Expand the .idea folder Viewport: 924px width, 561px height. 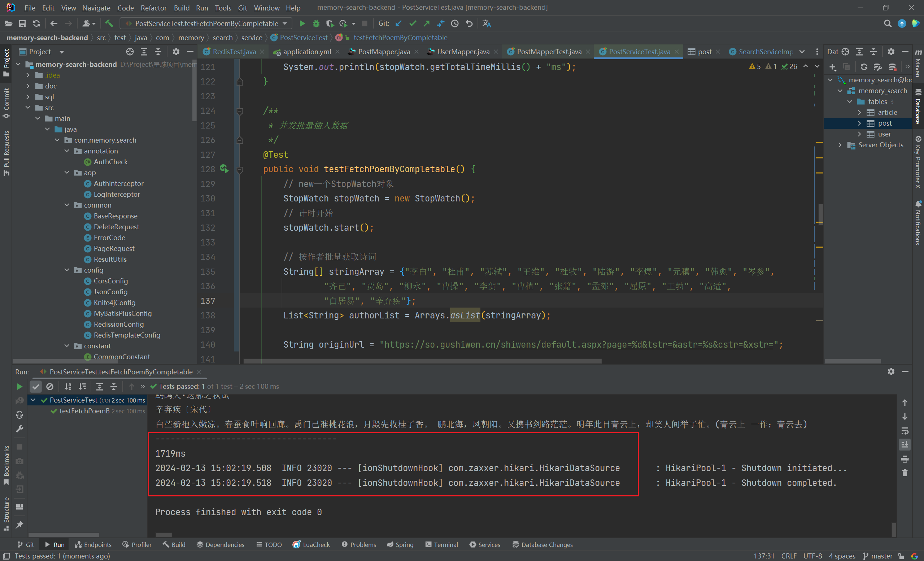click(x=28, y=75)
